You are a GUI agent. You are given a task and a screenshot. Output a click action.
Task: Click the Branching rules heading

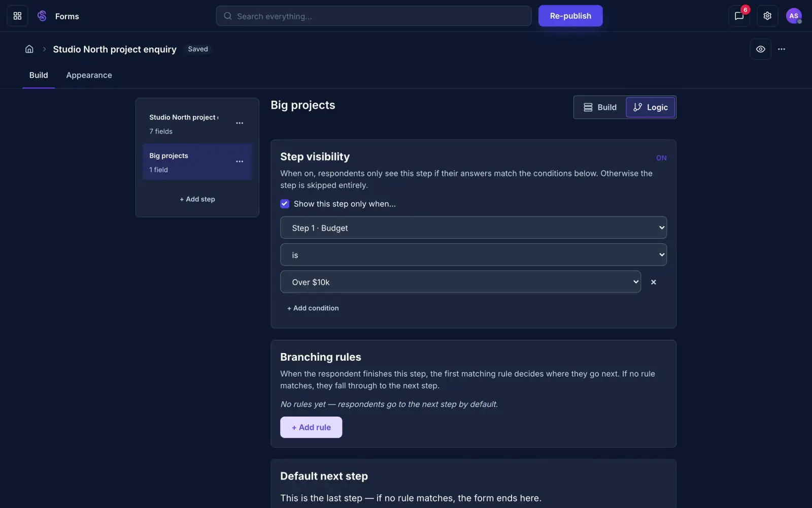pyautogui.click(x=321, y=357)
